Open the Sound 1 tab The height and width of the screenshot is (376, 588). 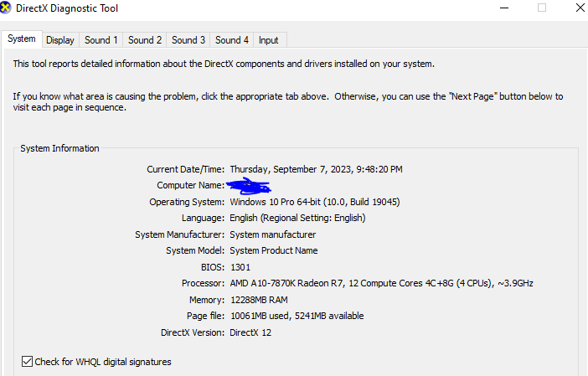[101, 40]
